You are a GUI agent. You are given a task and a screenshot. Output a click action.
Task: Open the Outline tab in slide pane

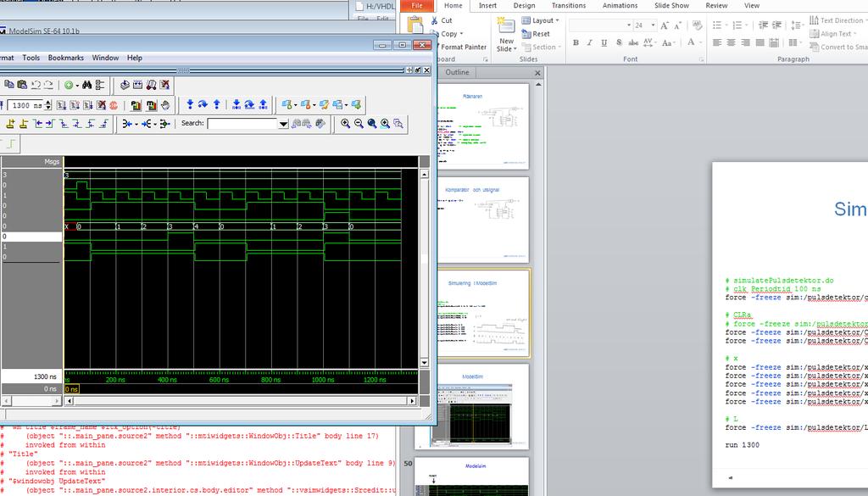457,73
